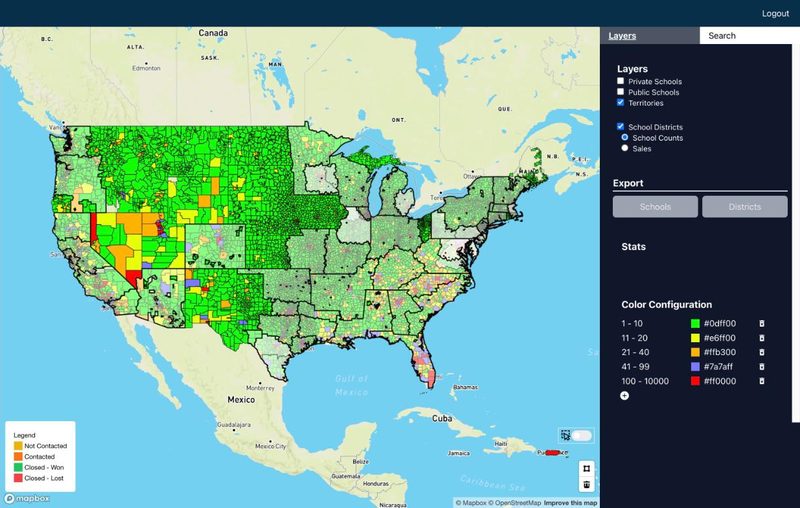Click the 1 - 10 range text
800x508 pixels.
(x=632, y=323)
